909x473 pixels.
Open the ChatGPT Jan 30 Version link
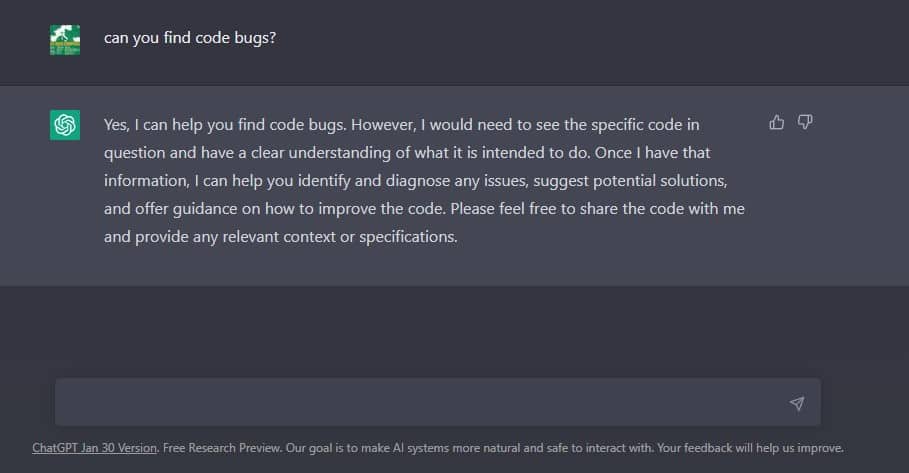click(95, 448)
